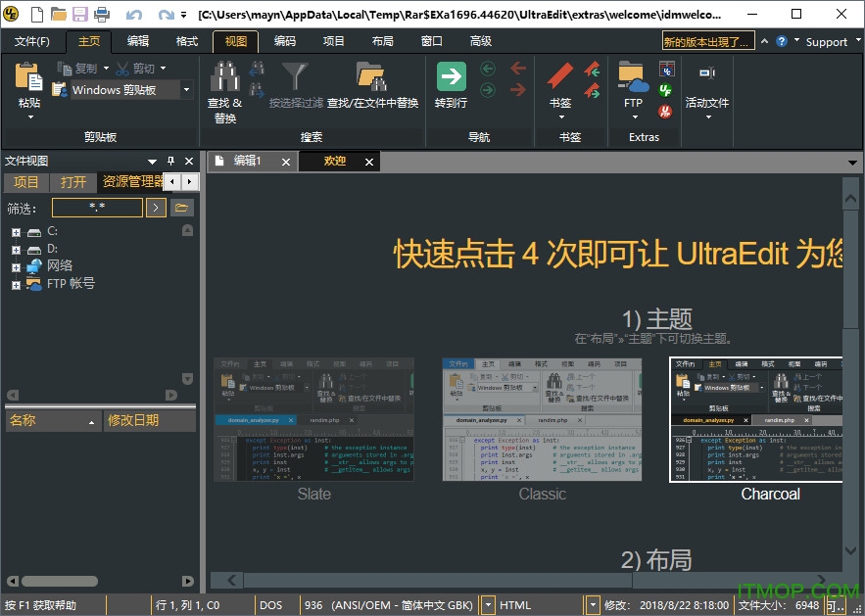Click the green circular forward arrow
The width and height of the screenshot is (865, 616).
coord(488,89)
